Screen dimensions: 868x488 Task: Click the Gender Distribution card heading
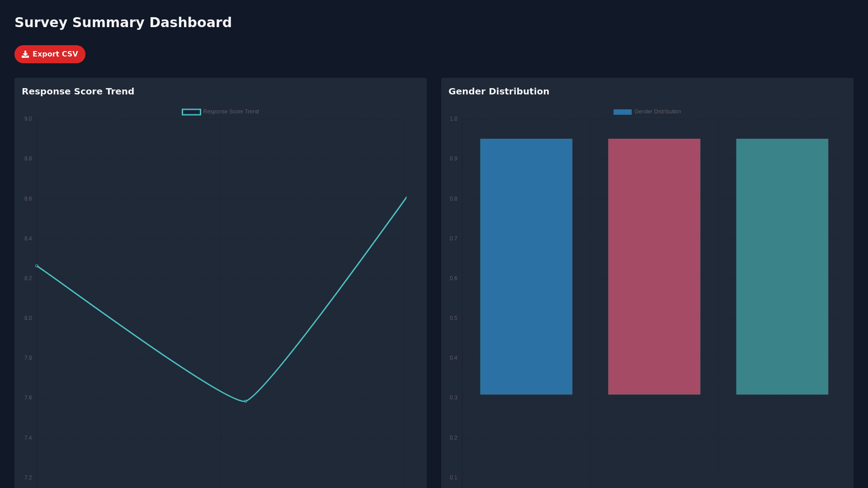coord(499,91)
